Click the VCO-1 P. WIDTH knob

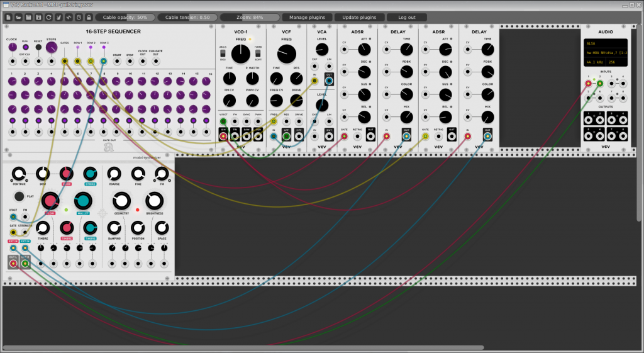[252, 79]
